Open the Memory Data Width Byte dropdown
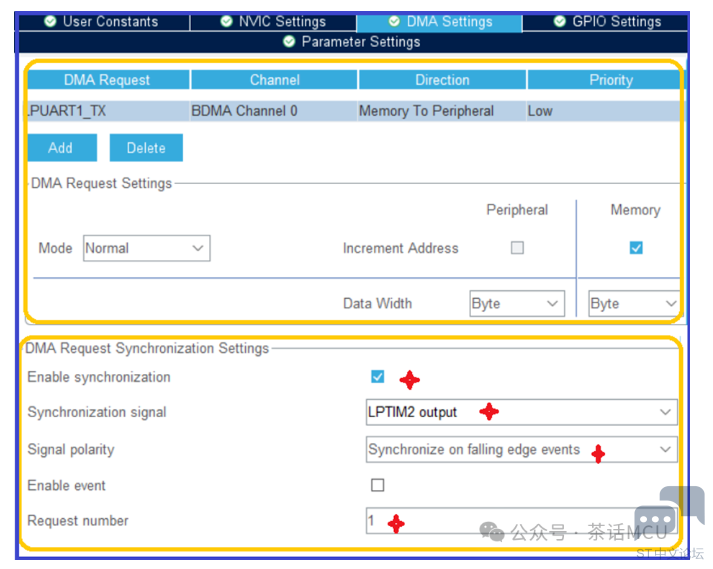This screenshot has width=713, height=569. click(x=634, y=304)
